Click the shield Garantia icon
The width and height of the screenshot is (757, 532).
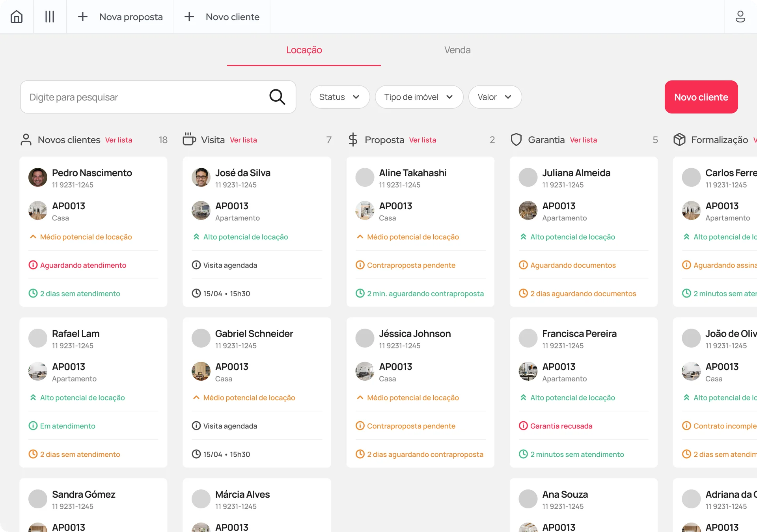click(516, 140)
